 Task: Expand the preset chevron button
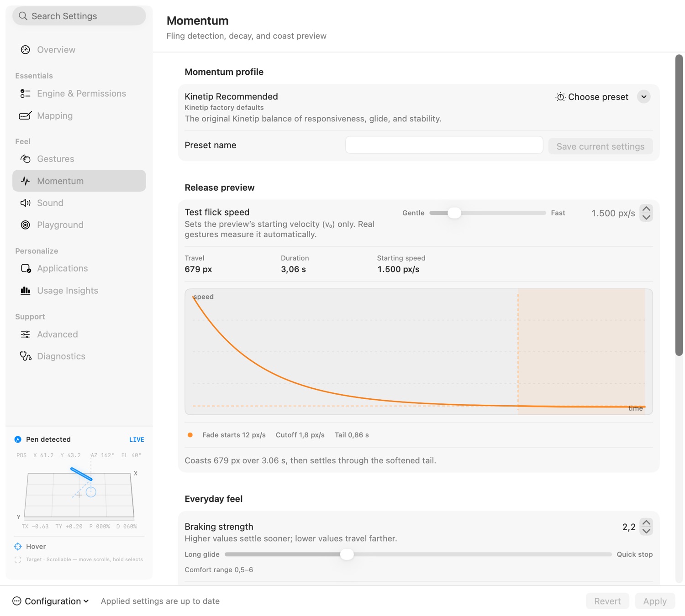[644, 97]
